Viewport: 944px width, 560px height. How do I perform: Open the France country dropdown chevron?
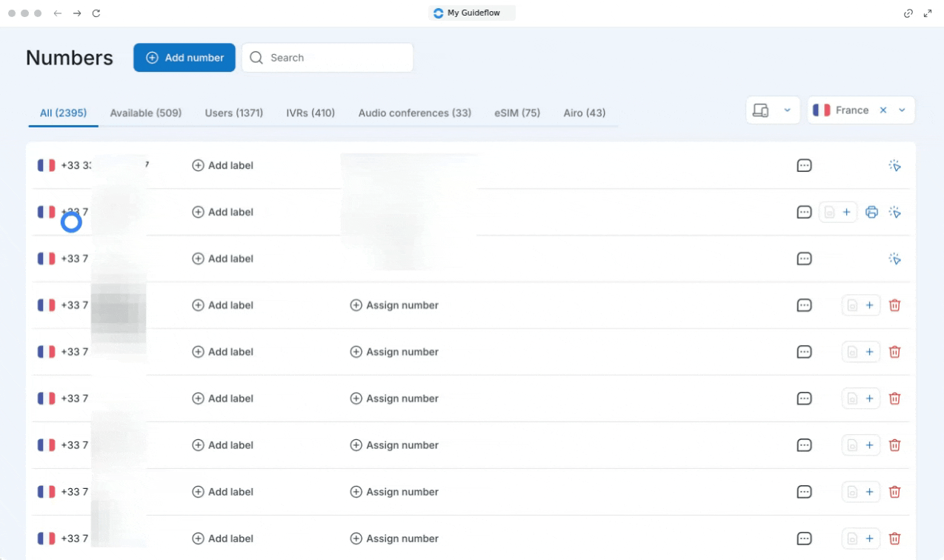[902, 110]
